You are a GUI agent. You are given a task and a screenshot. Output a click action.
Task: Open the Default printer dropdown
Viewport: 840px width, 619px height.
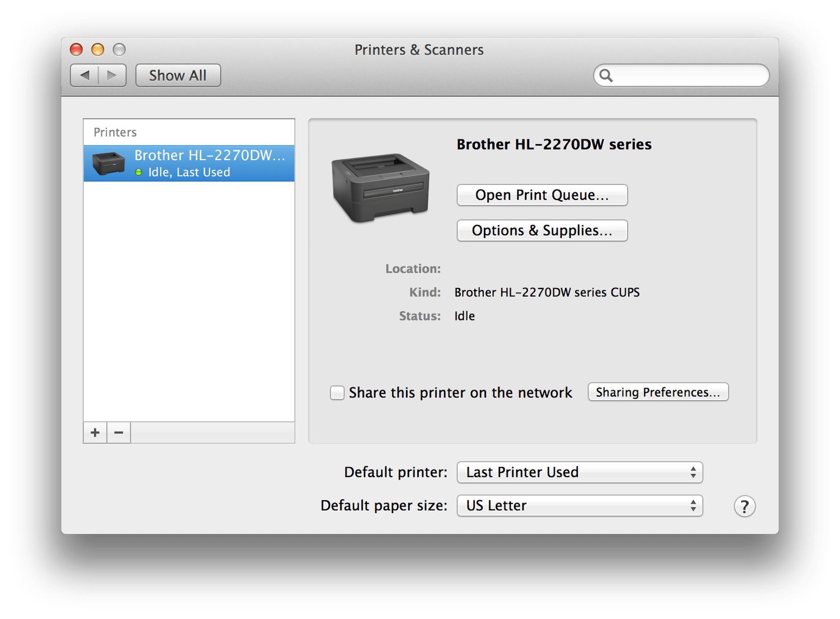pyautogui.click(x=580, y=472)
